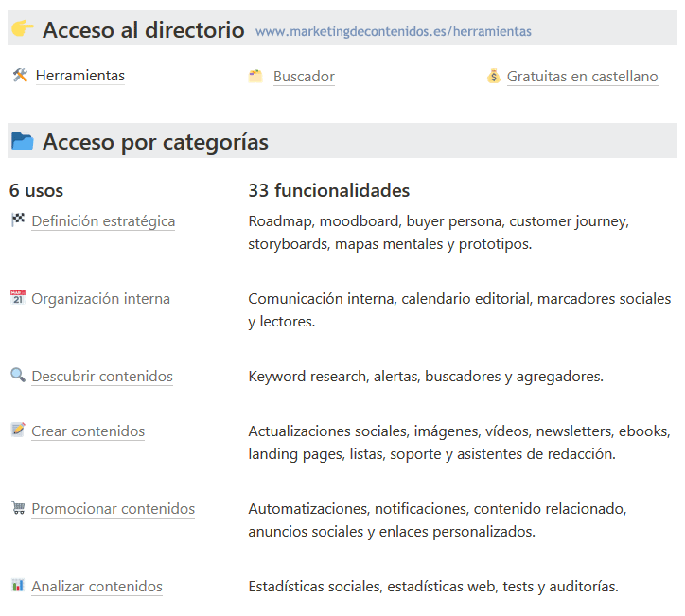Click the checkered flag icon

coord(18,220)
